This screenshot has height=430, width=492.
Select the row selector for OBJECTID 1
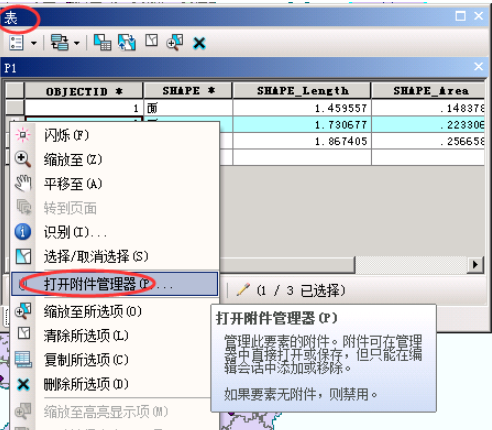point(15,108)
